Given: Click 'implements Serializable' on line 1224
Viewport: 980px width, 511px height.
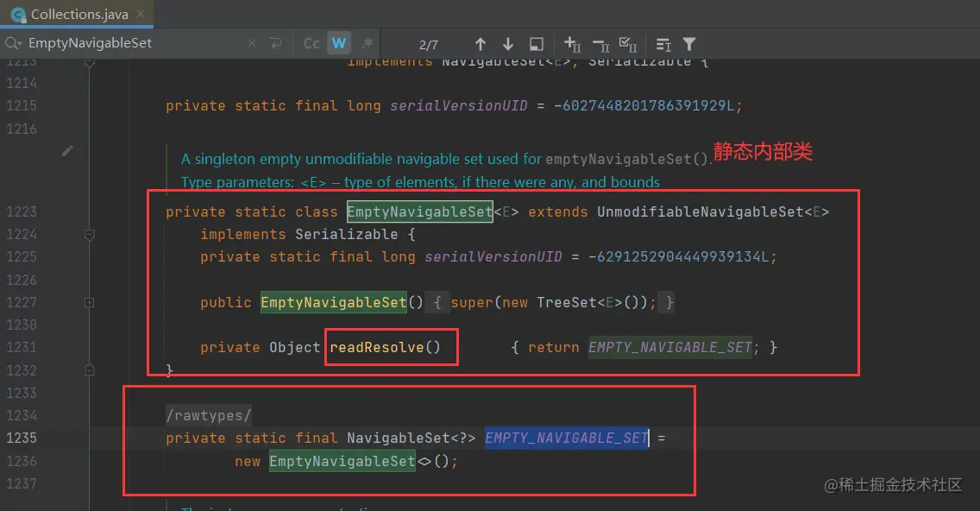Looking at the screenshot, I should 298,235.
